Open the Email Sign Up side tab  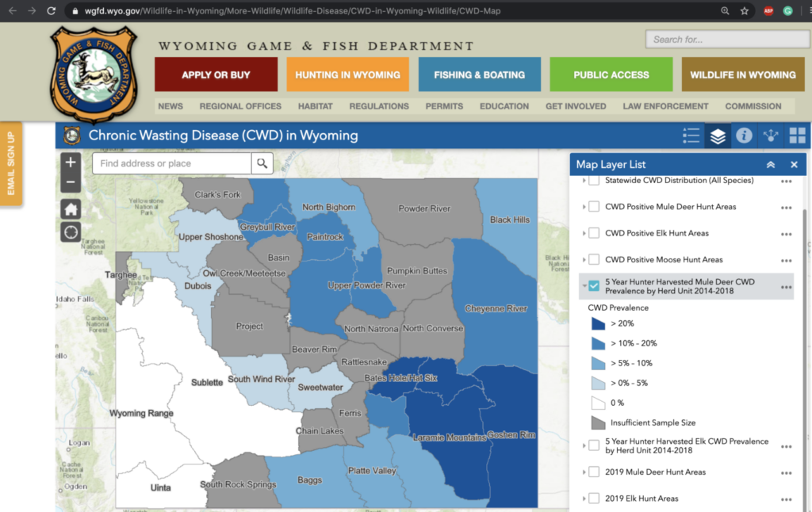pos(11,163)
